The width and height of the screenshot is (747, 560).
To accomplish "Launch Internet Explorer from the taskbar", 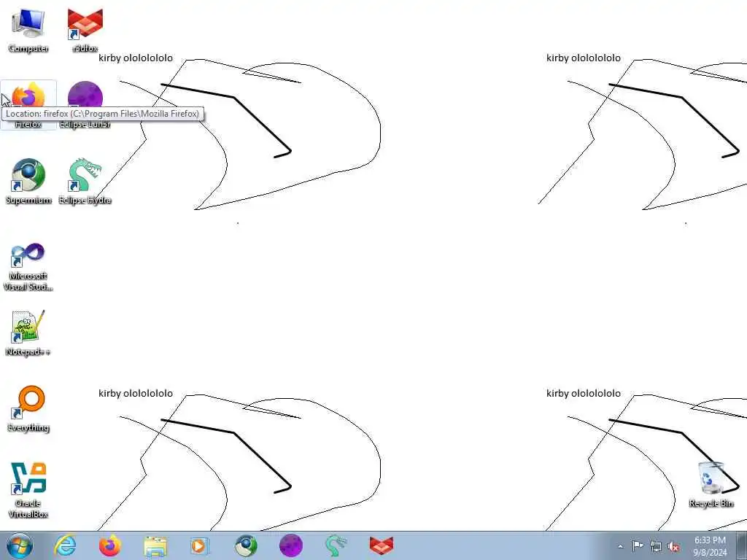I will (65, 545).
